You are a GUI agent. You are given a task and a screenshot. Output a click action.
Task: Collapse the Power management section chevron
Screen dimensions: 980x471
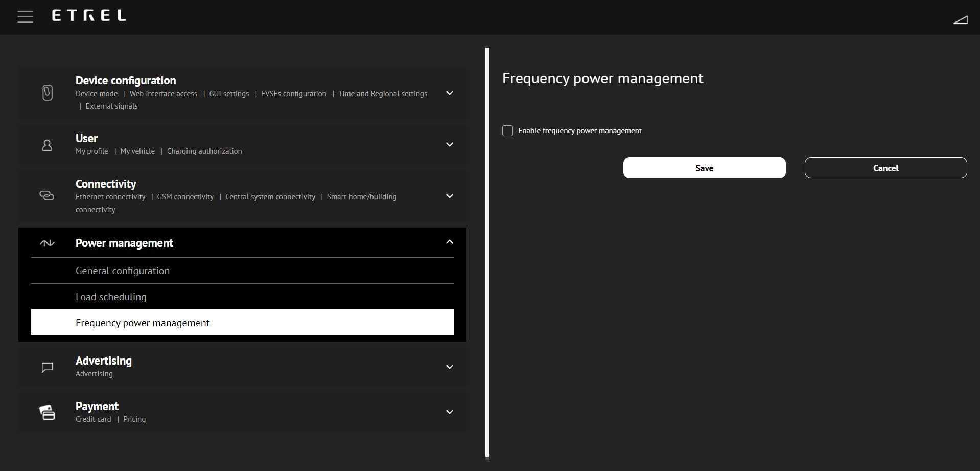pyautogui.click(x=450, y=242)
